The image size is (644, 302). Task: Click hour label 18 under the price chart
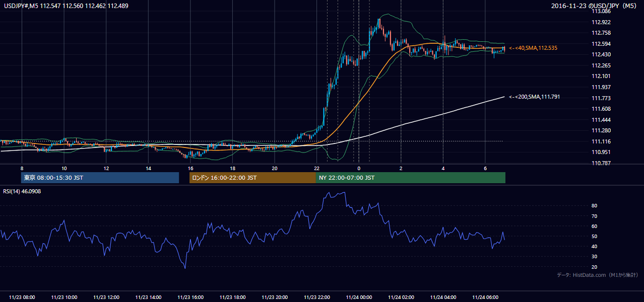pos(232,168)
